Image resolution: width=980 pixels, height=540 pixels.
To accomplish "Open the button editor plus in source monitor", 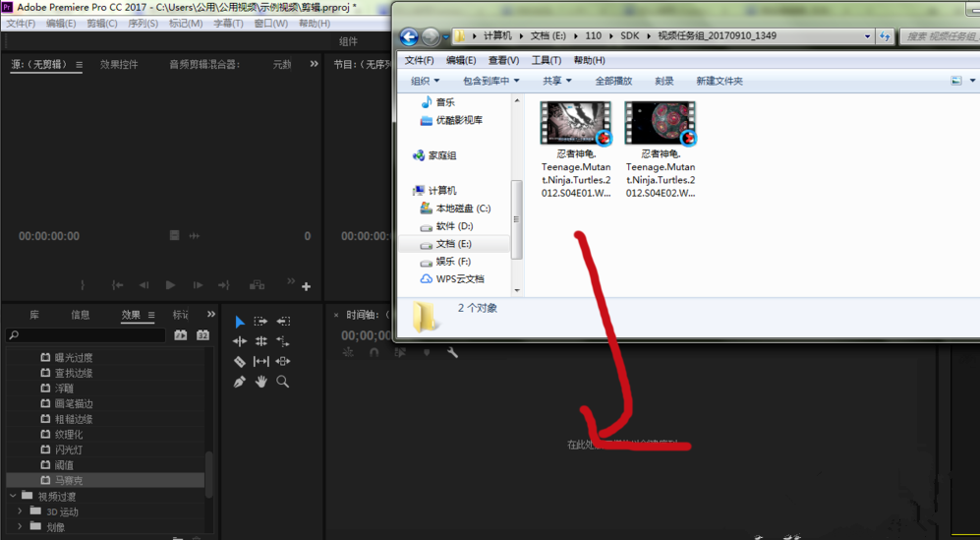I will 307,286.
